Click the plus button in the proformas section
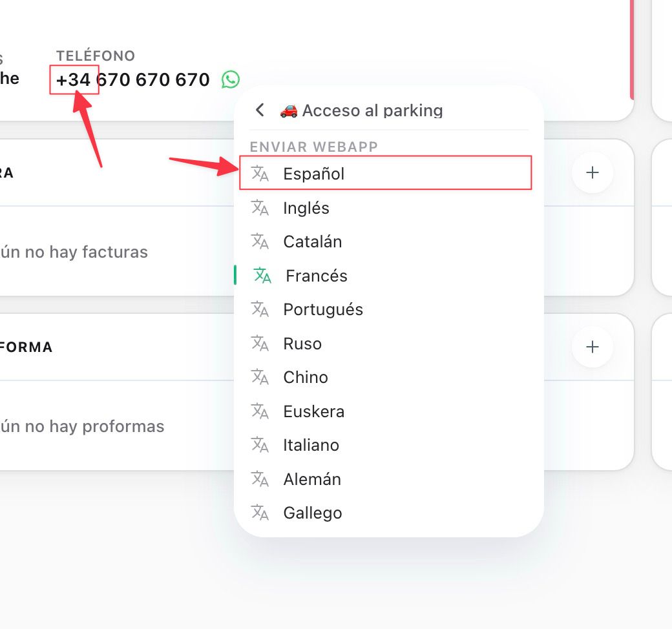The image size is (672, 629). [x=593, y=347]
